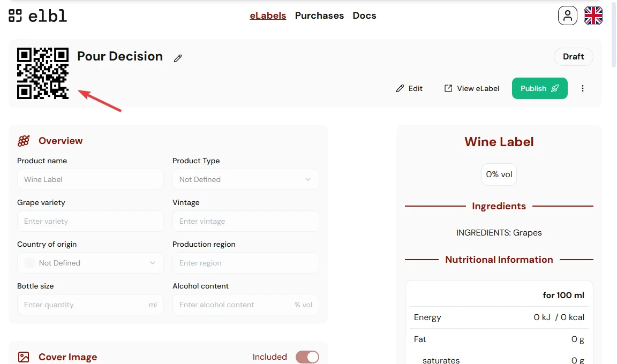Click the Draft status badge

click(573, 57)
